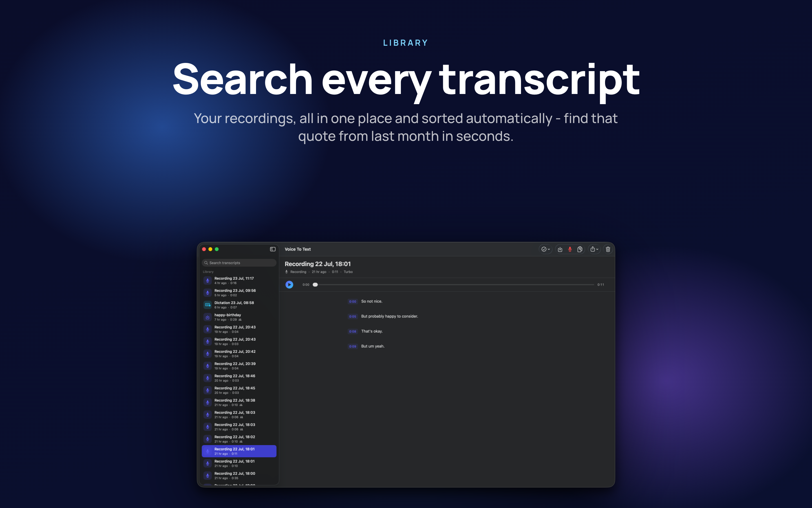Open Recording 22 Jul, 18:45

[x=239, y=390]
